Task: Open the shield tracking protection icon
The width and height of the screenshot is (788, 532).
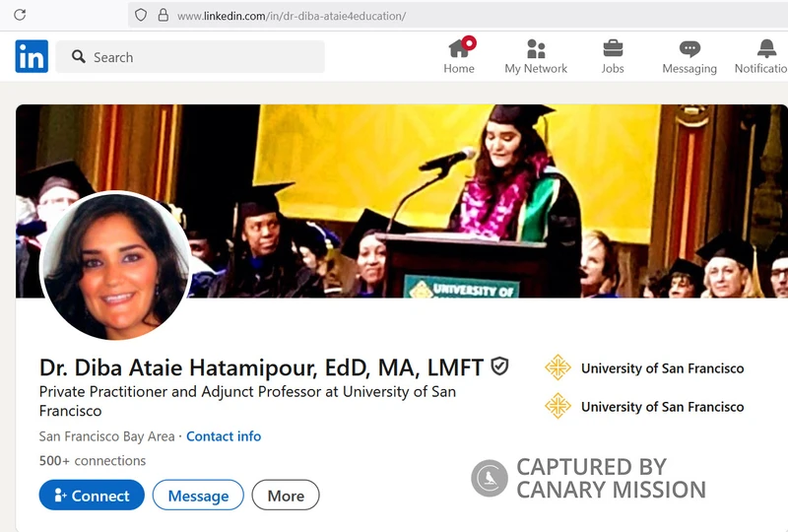Action: [x=141, y=15]
